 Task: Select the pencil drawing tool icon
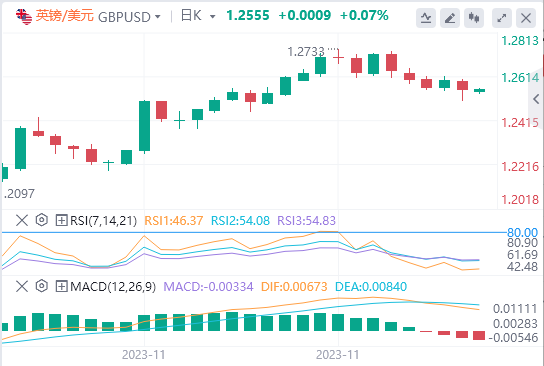click(x=450, y=17)
